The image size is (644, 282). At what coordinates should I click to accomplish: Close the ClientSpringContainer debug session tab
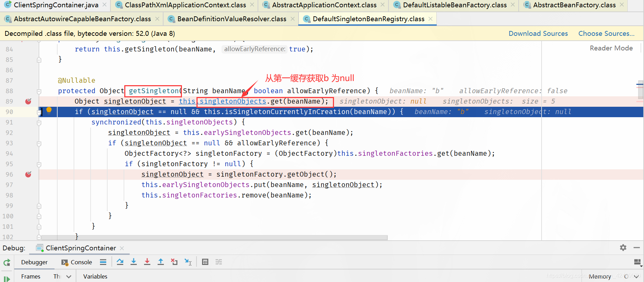pos(122,248)
